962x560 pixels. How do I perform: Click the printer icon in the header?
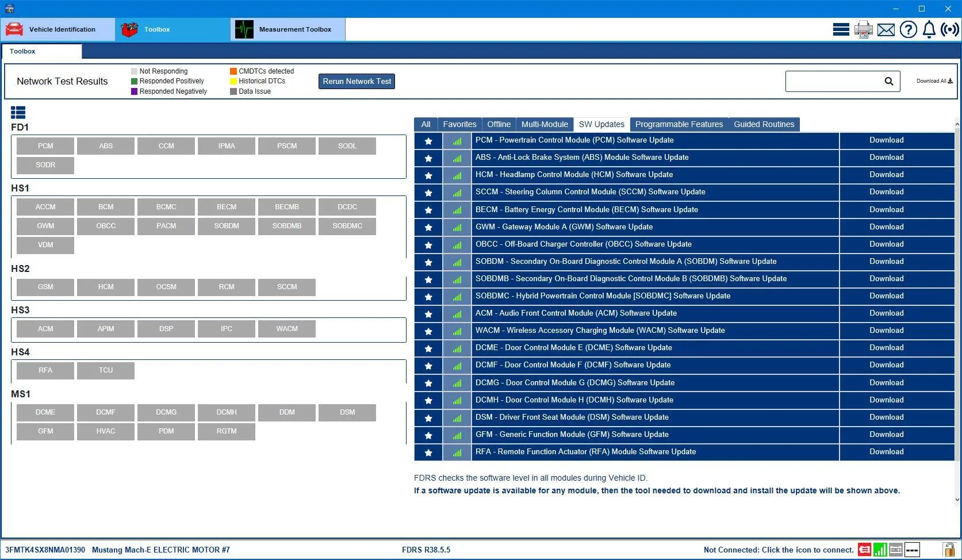click(x=863, y=29)
